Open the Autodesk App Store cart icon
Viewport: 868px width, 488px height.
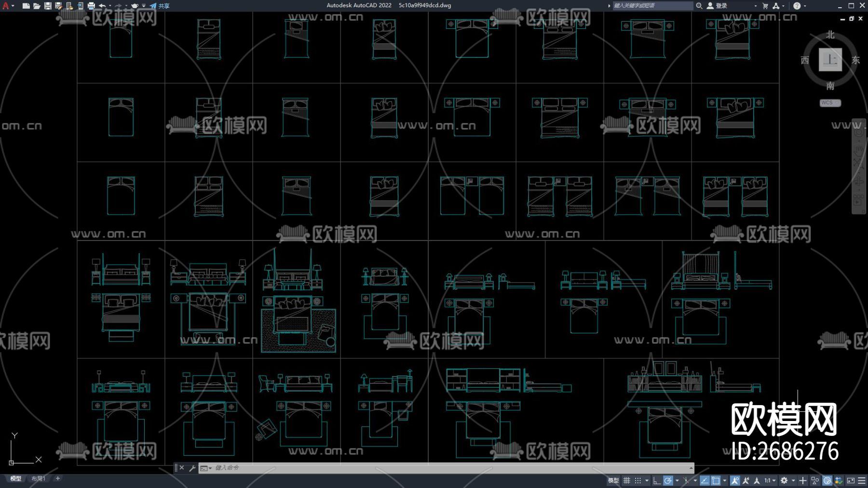[765, 6]
